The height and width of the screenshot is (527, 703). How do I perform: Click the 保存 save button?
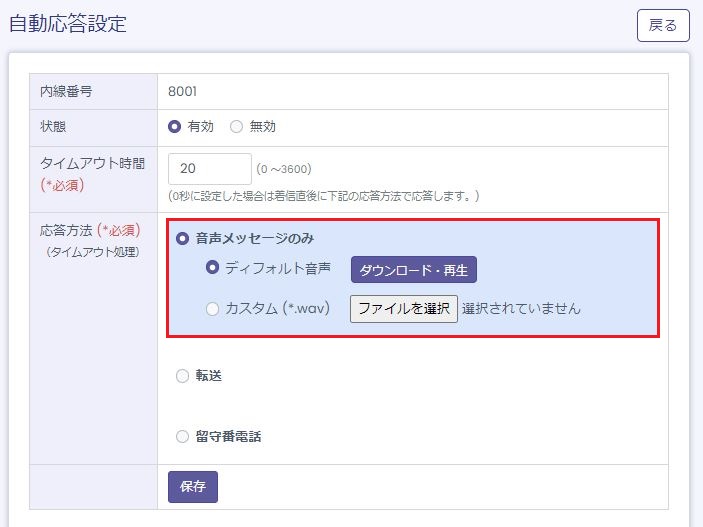[x=193, y=487]
